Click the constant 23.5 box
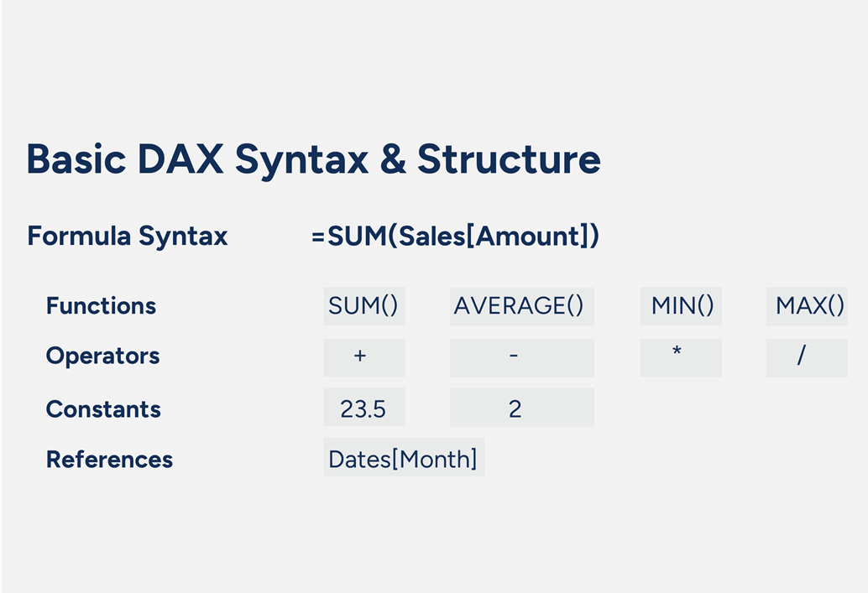The image size is (868, 593). tap(363, 408)
